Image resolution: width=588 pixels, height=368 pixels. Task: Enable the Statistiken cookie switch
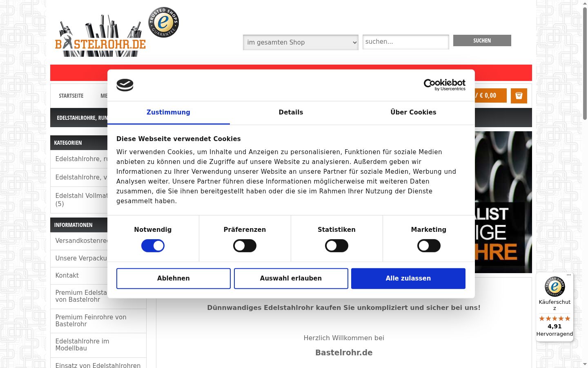pyautogui.click(x=336, y=246)
